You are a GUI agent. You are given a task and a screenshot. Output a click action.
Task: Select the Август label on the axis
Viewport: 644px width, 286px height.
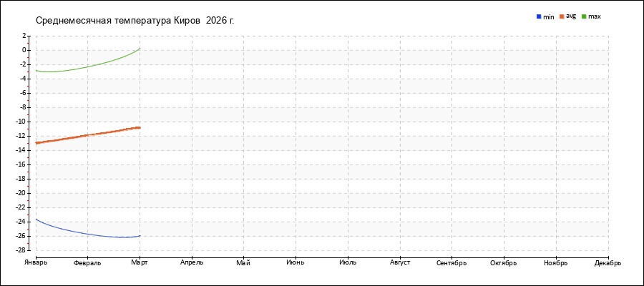pos(400,262)
